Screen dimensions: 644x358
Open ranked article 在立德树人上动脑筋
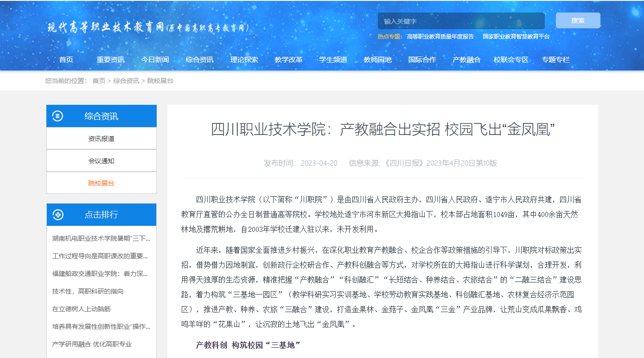pos(82,309)
